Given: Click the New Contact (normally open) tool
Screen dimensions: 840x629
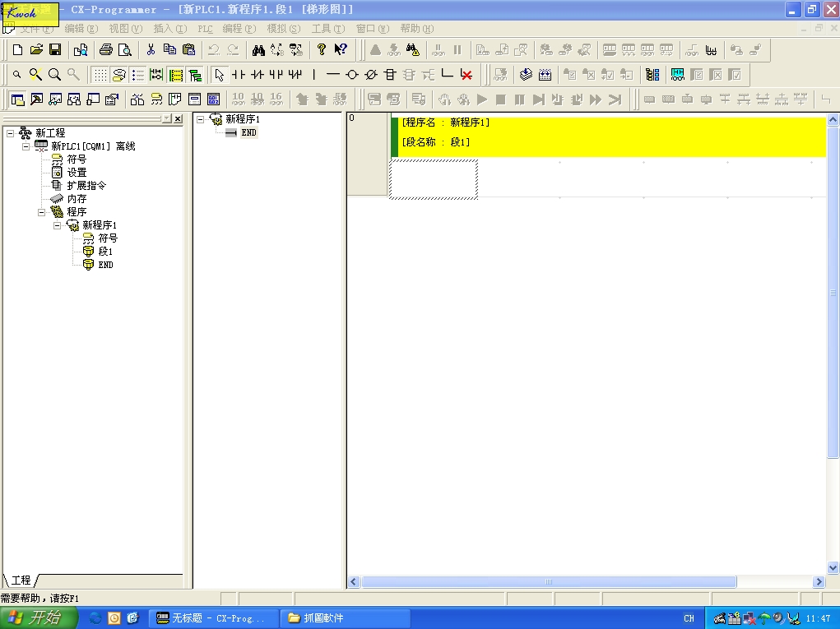Looking at the screenshot, I should tap(239, 75).
